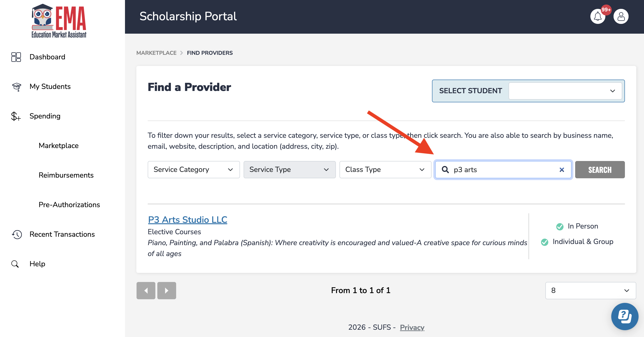
Task: Expand the Service Type dropdown
Action: coord(290,170)
